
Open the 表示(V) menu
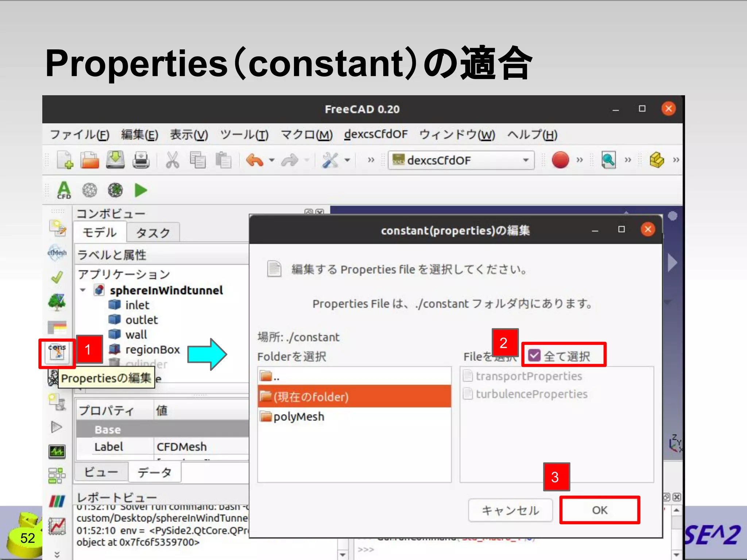(189, 135)
